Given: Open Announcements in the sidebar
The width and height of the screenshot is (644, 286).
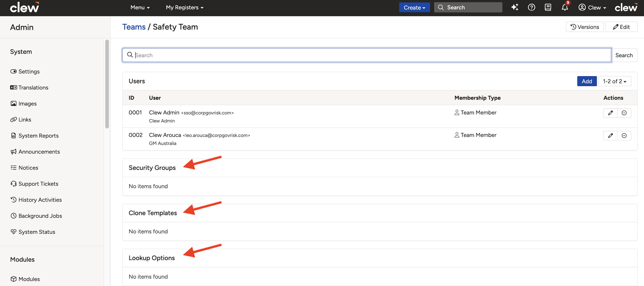Looking at the screenshot, I should point(35,152).
